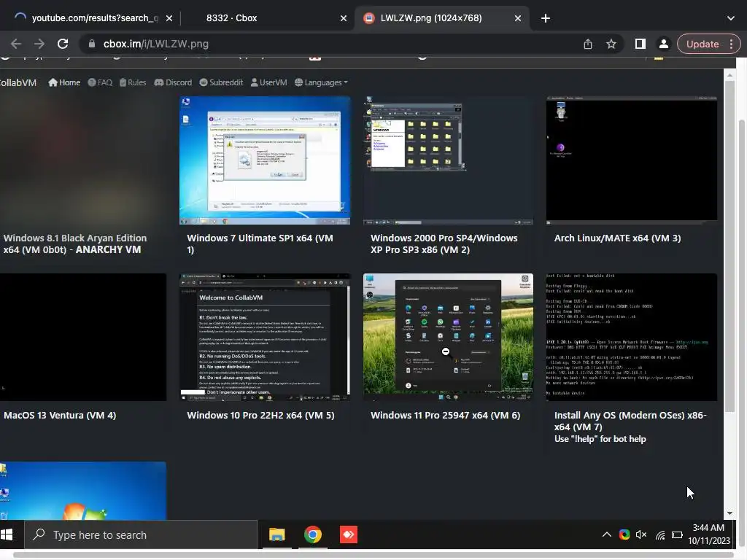Open the Windows 10 Pro VM 5 thumbnail
The height and width of the screenshot is (560, 747).
(265, 337)
